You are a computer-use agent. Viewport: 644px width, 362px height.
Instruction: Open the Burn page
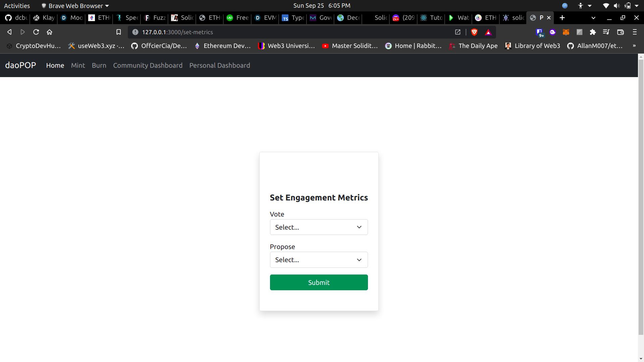99,65
